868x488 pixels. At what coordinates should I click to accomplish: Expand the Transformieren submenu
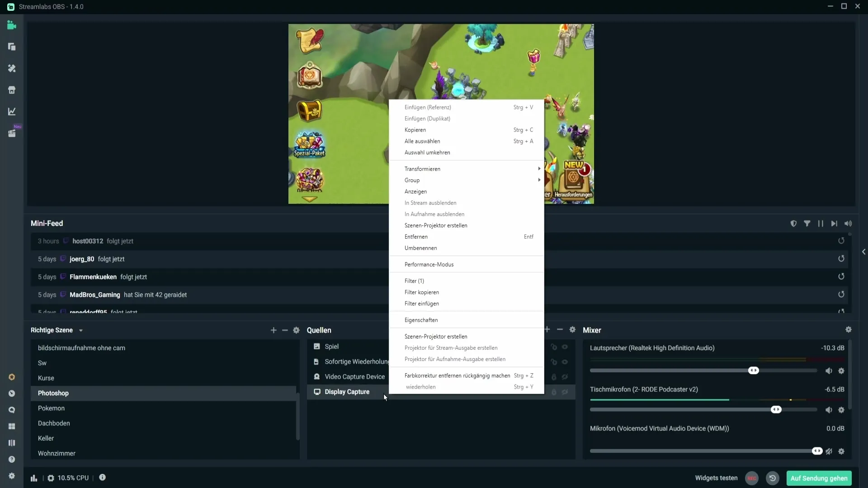point(467,169)
